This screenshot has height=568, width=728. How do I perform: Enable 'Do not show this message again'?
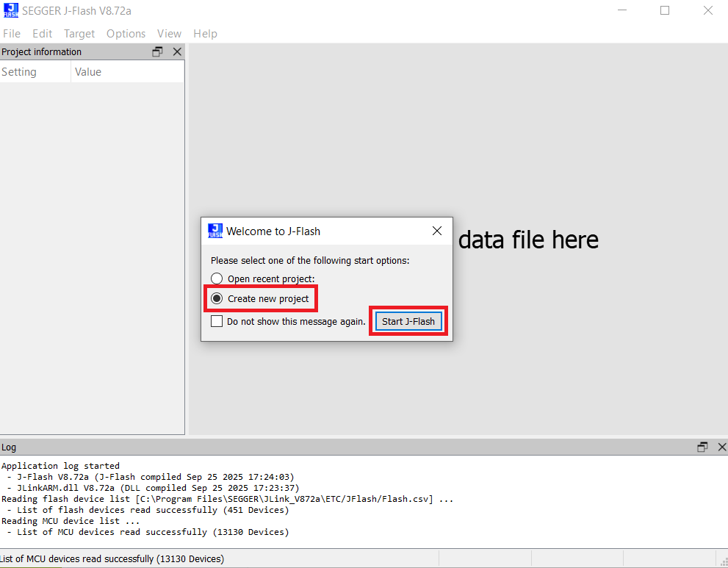[x=217, y=321]
